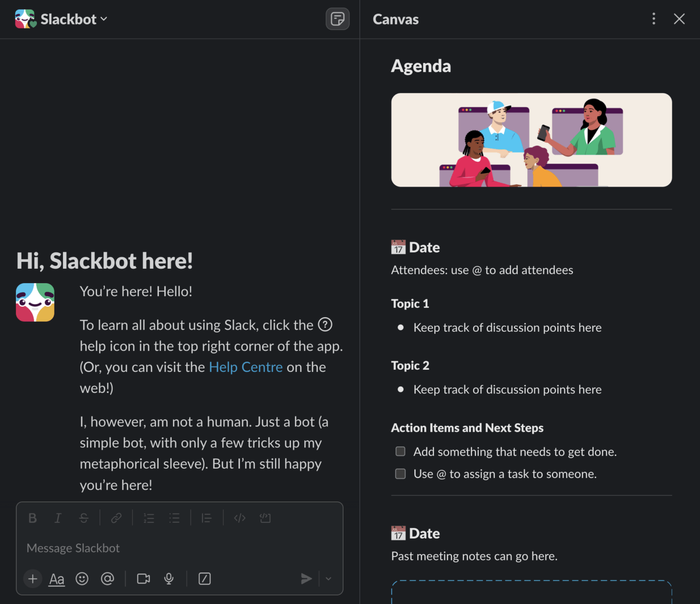The width and height of the screenshot is (700, 604).
Task: Open the plus attachments menu
Action: coord(32,579)
